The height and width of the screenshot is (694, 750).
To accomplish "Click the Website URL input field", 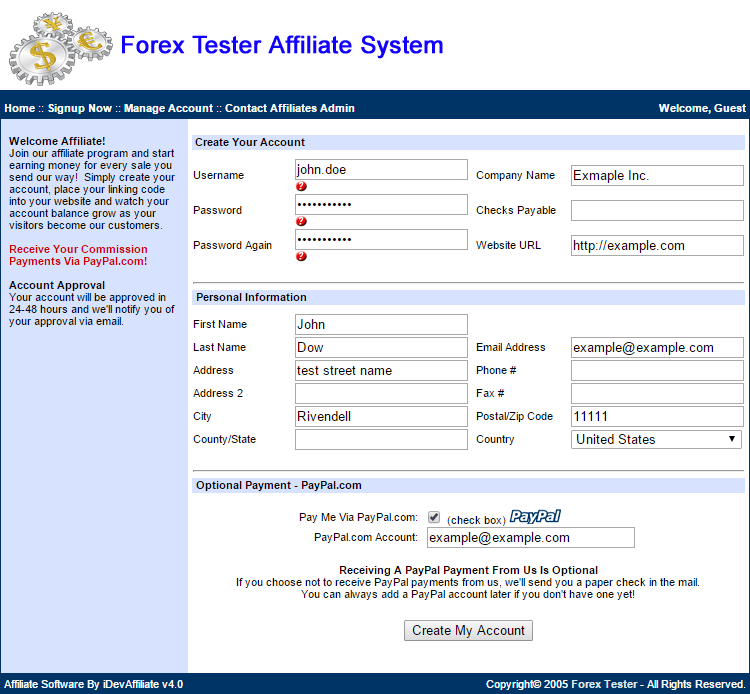I will 657,245.
